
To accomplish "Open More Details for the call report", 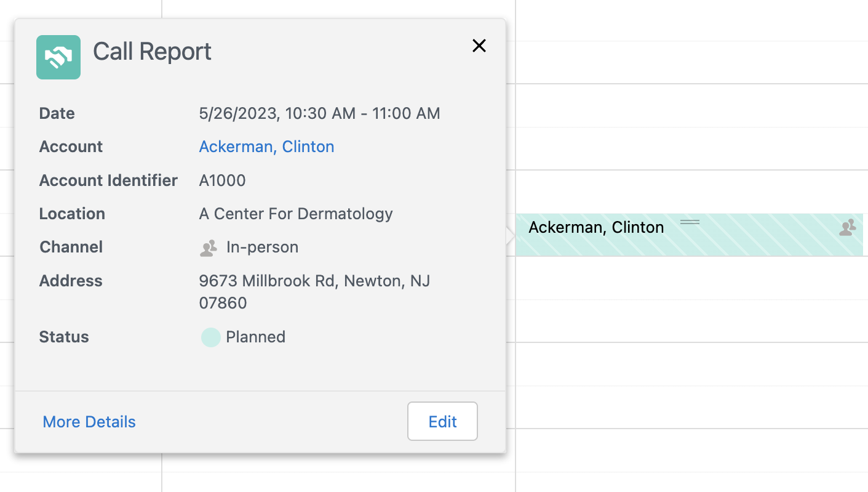I will coord(89,422).
